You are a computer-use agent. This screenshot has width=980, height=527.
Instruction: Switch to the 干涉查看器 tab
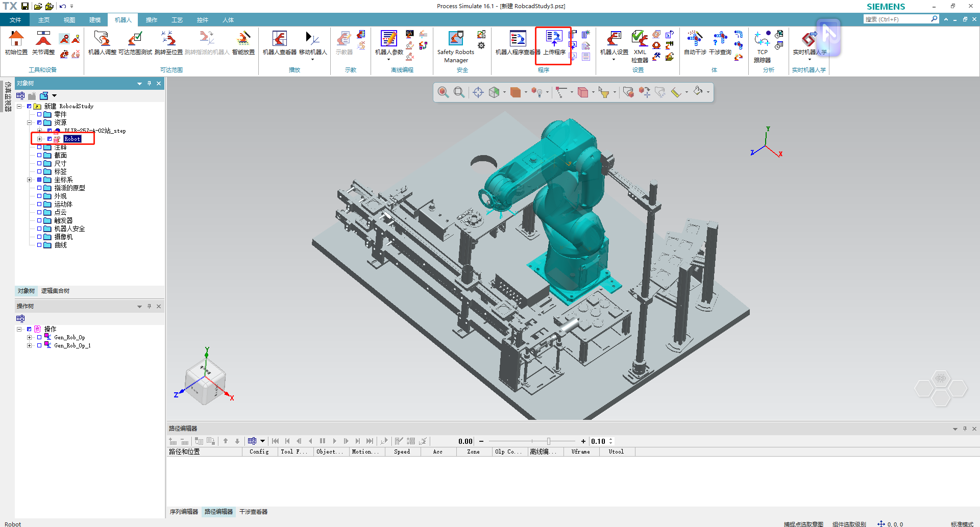coord(253,512)
